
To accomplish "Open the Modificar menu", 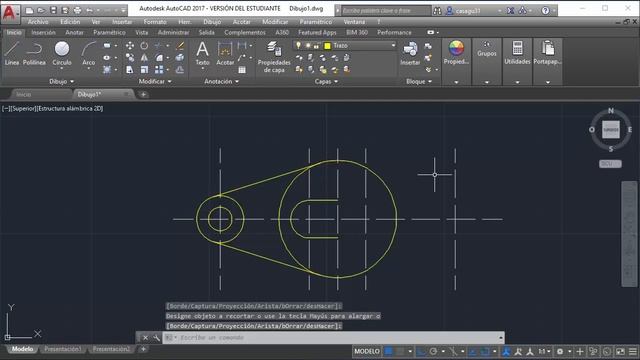I will (275, 22).
